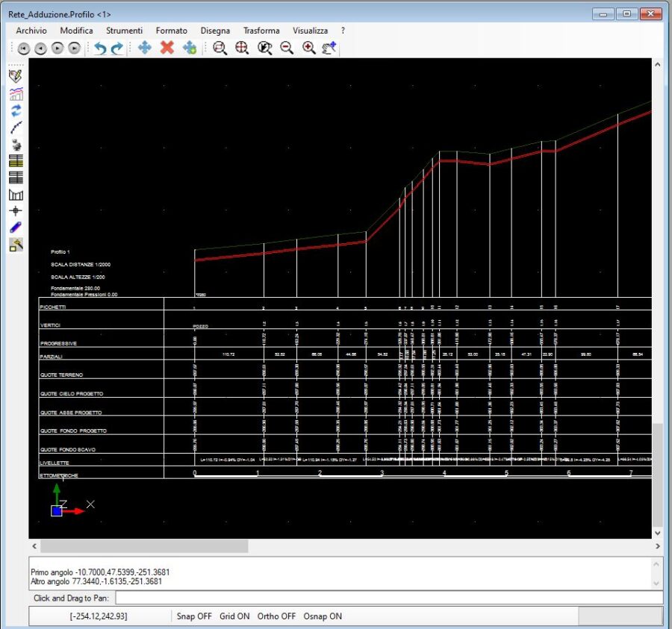This screenshot has width=672, height=629.
Task: Select the Copy with plus icon
Action: (x=190, y=48)
